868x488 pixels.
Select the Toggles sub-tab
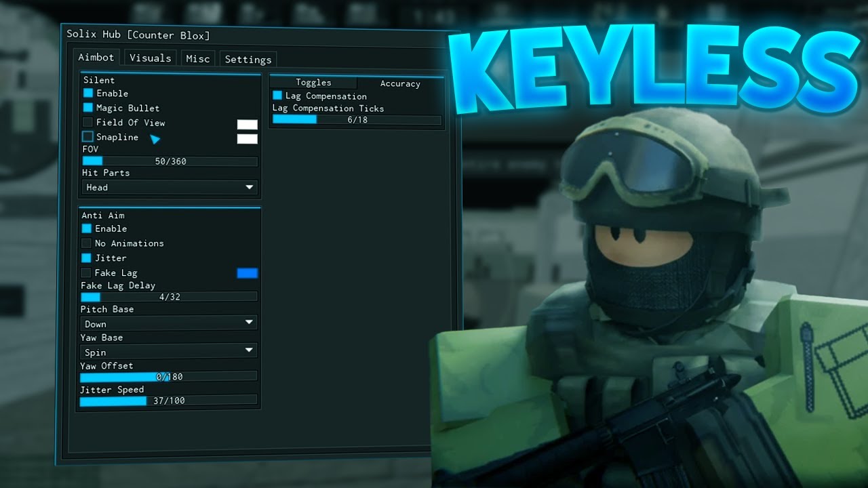coord(313,83)
